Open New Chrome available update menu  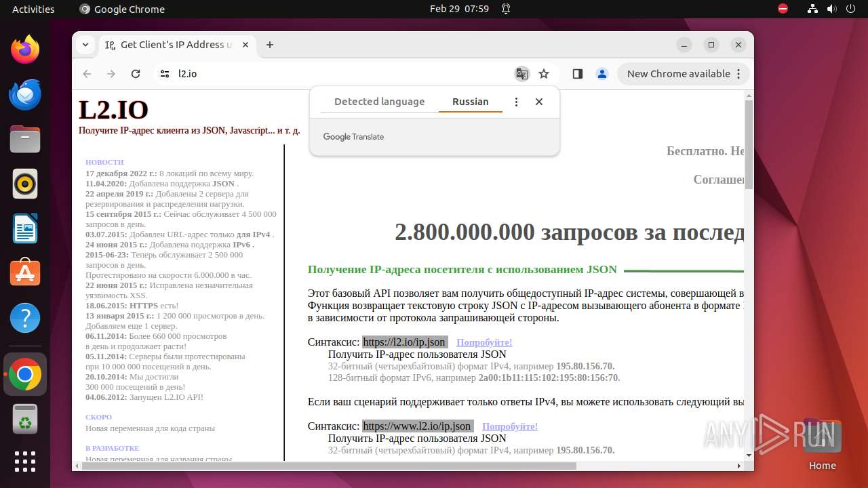(x=684, y=74)
